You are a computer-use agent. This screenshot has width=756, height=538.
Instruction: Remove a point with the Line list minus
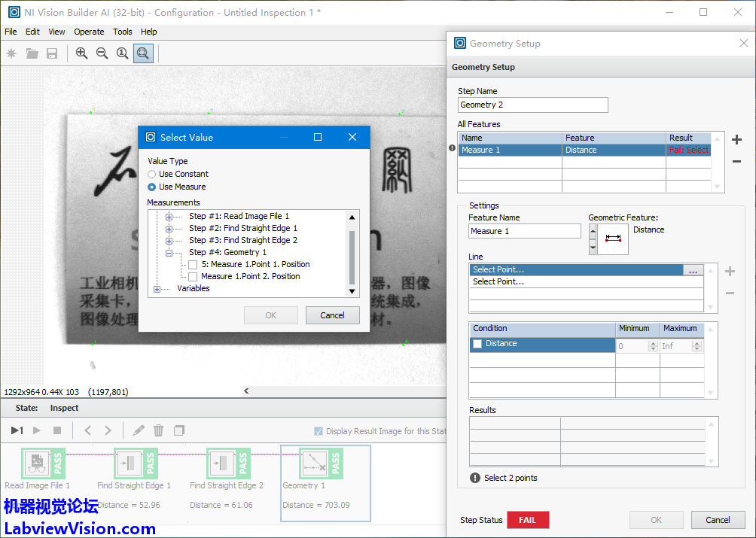pyautogui.click(x=730, y=293)
